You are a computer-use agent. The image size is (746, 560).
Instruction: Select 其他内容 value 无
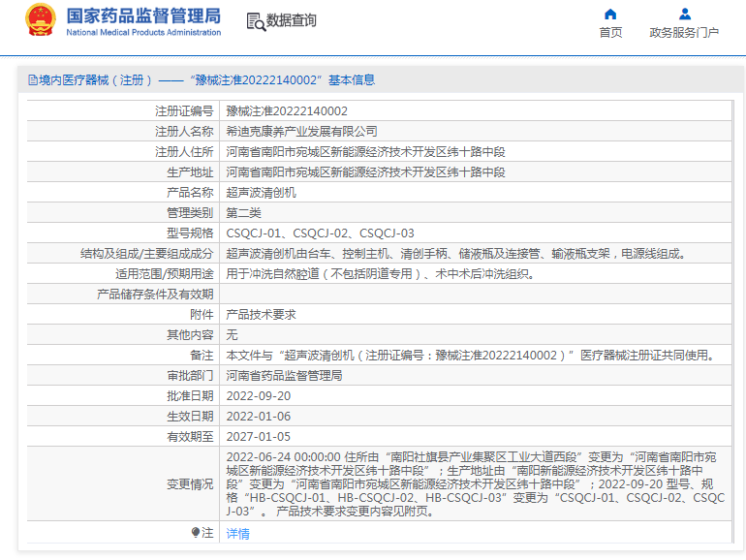point(233,335)
